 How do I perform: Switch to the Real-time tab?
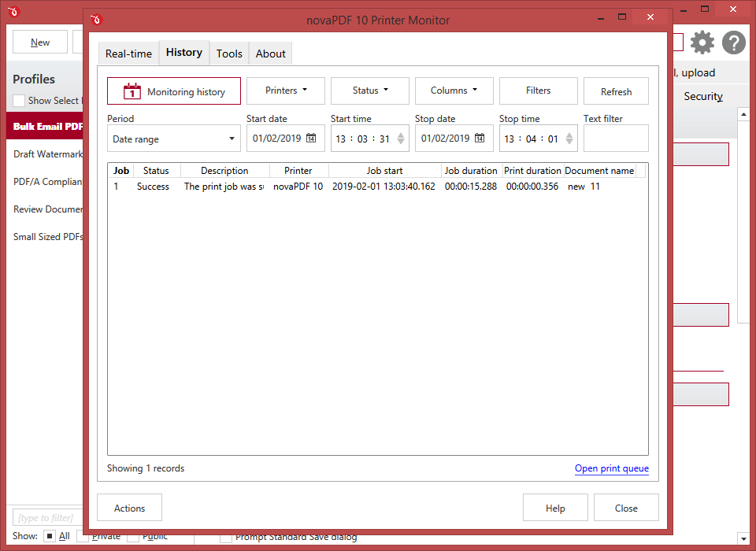128,54
